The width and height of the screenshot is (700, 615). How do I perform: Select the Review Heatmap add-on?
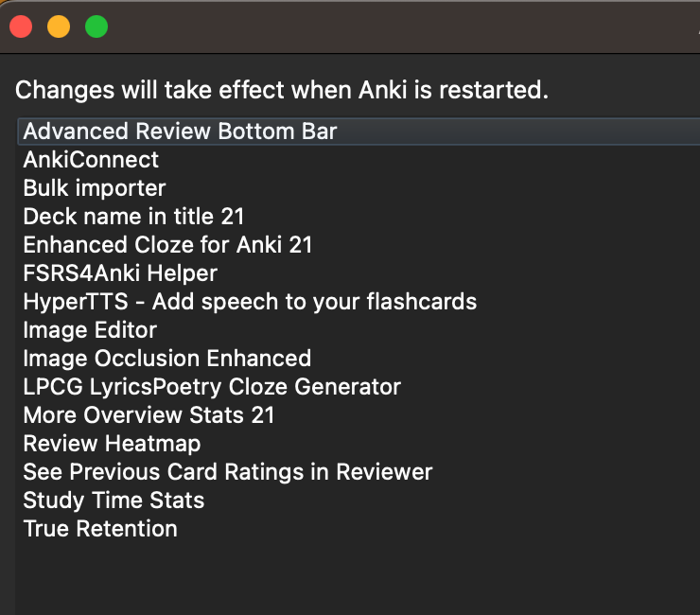tap(112, 444)
